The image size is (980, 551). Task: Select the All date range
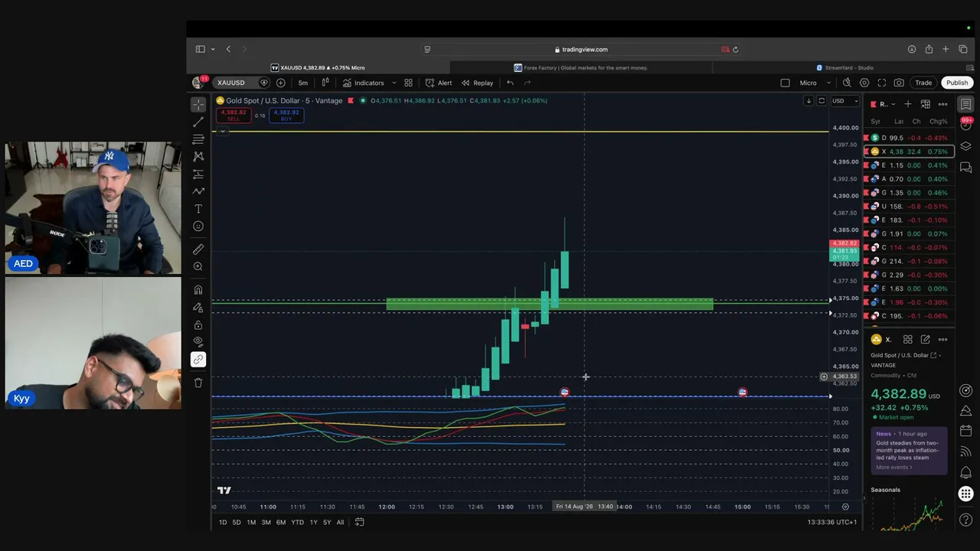pyautogui.click(x=340, y=522)
